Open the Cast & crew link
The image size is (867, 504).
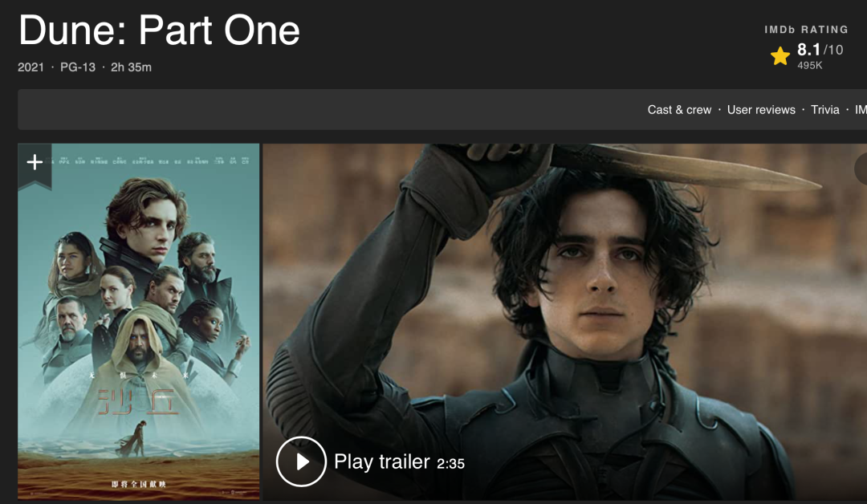680,110
